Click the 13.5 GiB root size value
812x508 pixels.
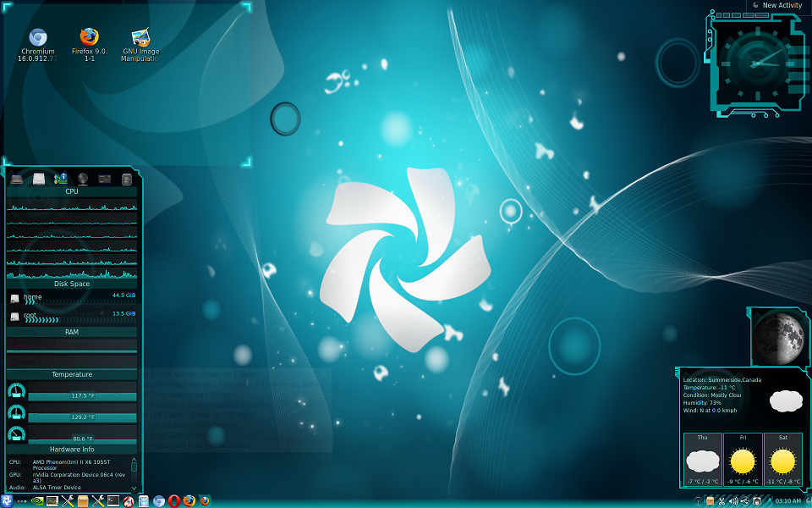pos(123,313)
